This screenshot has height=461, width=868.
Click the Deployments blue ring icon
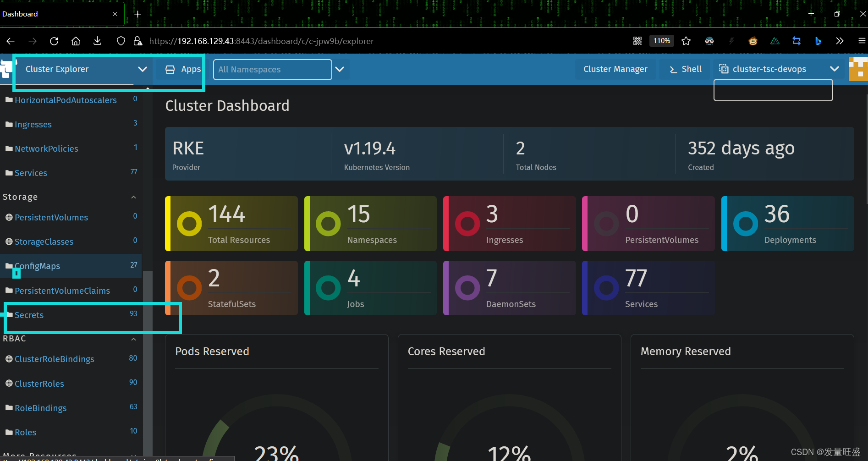(x=746, y=224)
